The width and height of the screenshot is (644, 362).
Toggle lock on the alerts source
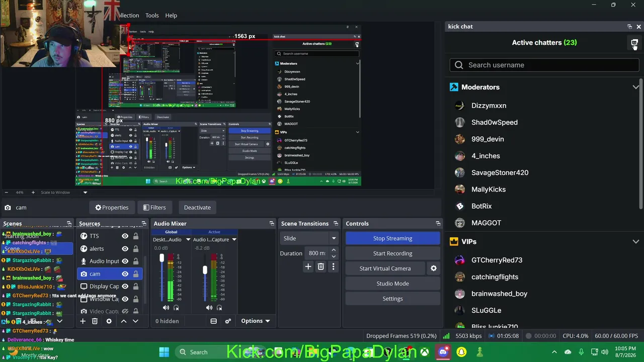coord(135,248)
